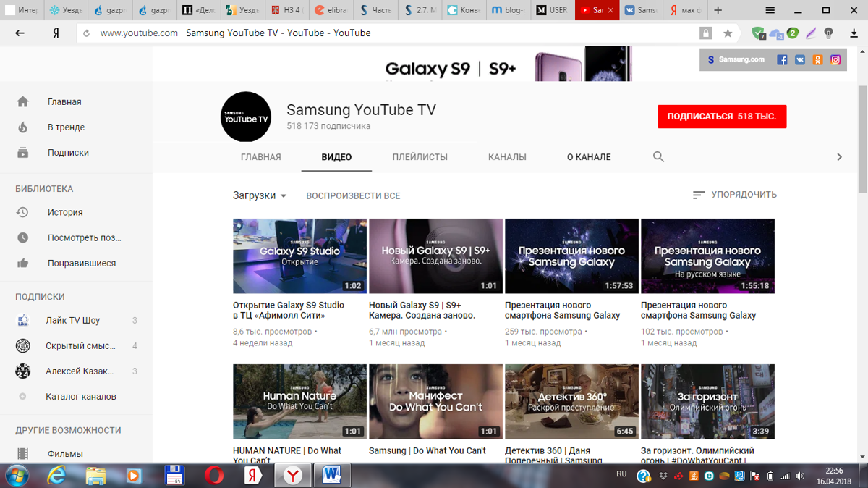
Task: Click the browser back arrow
Action: pyautogui.click(x=20, y=33)
